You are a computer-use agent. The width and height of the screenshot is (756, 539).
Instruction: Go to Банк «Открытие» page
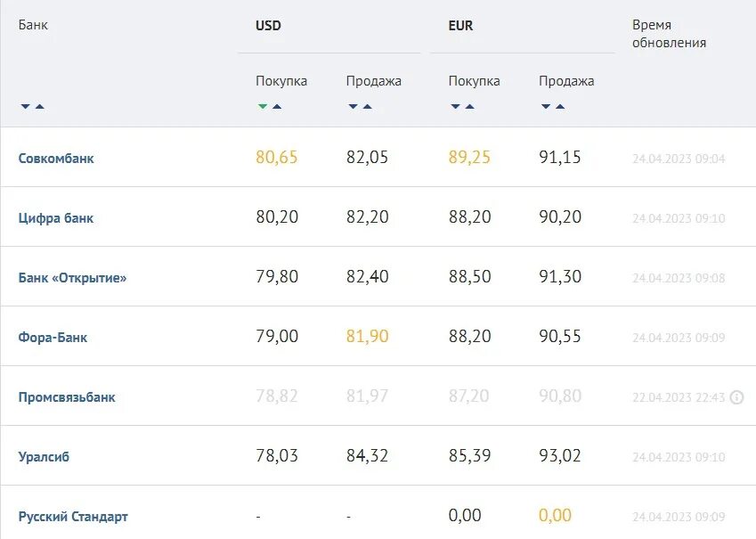pos(72,278)
